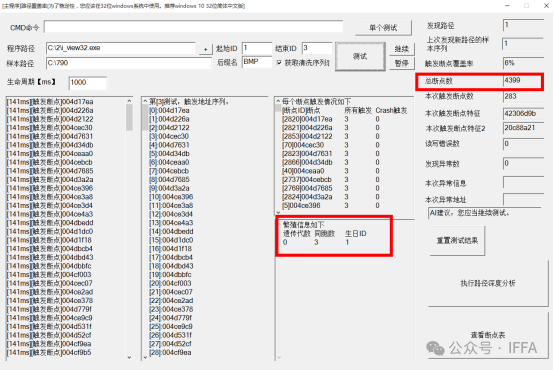
Task: Start the run with the large 测试 button
Action: click(360, 57)
